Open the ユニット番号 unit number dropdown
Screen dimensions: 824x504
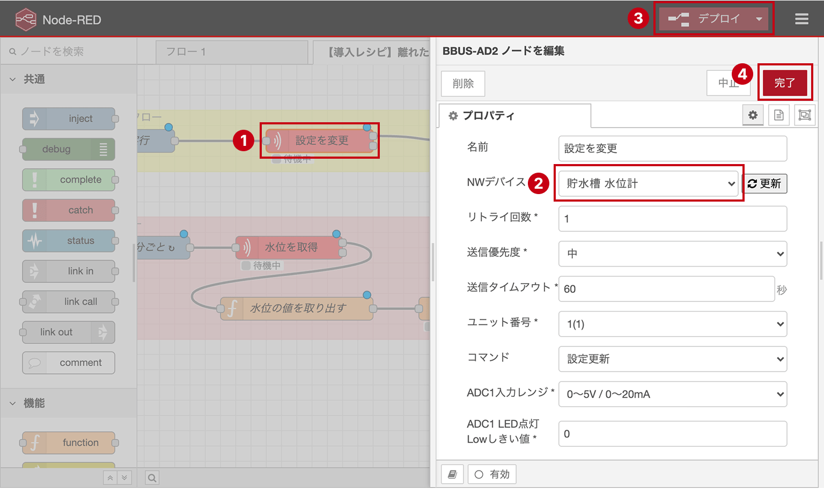[673, 324]
